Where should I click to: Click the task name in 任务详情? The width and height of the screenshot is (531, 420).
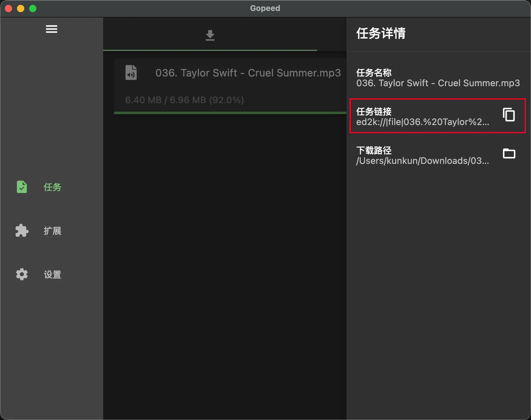[437, 83]
